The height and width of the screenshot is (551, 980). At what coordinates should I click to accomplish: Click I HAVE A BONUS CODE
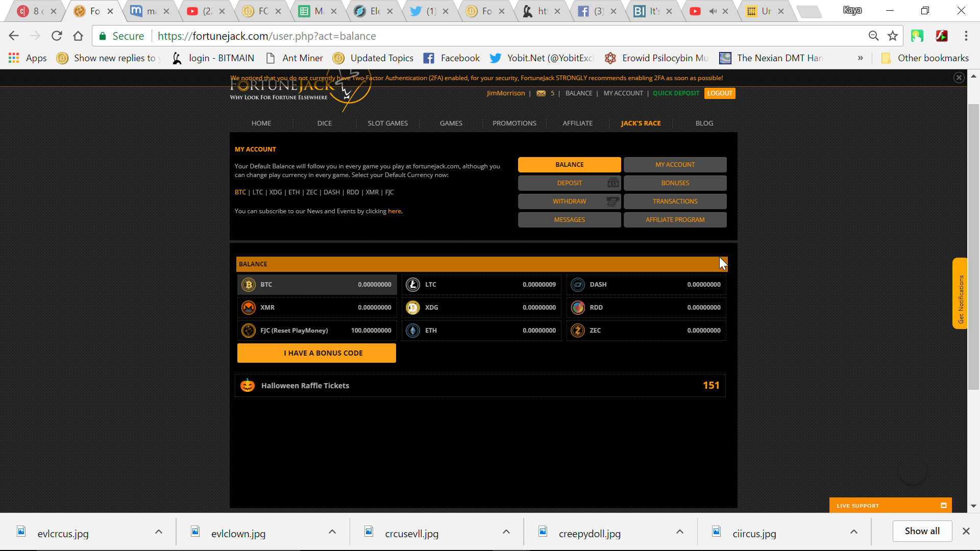[x=316, y=353]
